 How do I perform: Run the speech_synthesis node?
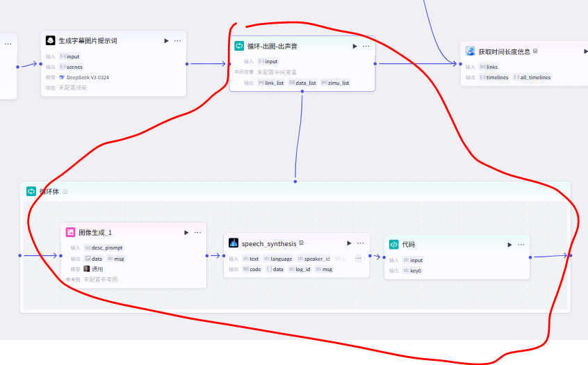tap(349, 243)
